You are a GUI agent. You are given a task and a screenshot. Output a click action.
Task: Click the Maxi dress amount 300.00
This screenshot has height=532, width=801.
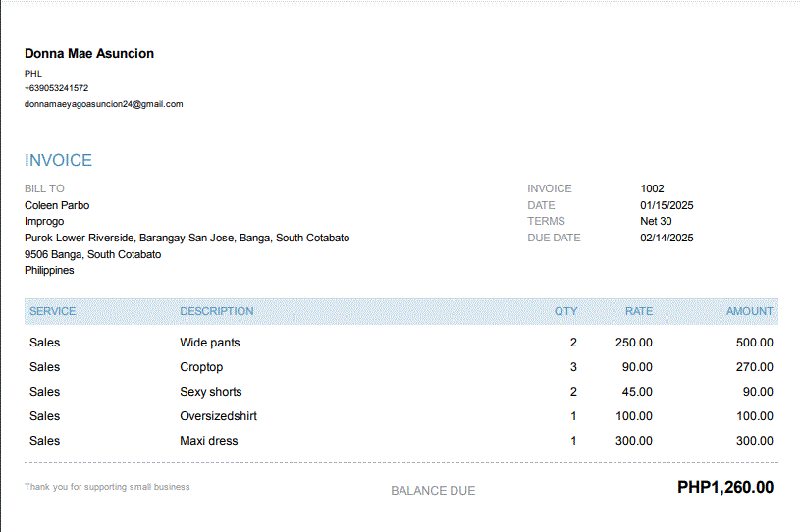point(755,441)
